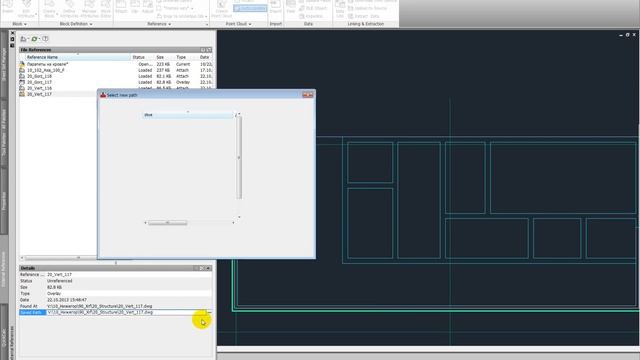Click the Adjust reference ribbon icon
The image size is (640, 360).
(148, 7)
